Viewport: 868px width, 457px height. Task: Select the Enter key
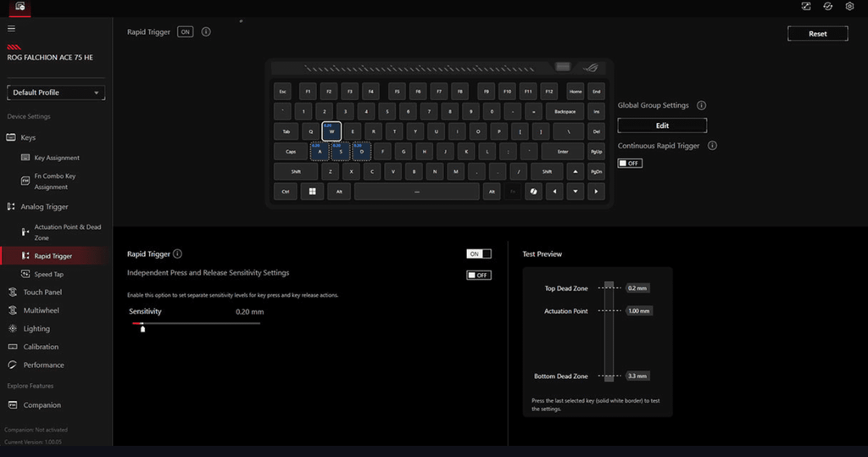pyautogui.click(x=563, y=152)
